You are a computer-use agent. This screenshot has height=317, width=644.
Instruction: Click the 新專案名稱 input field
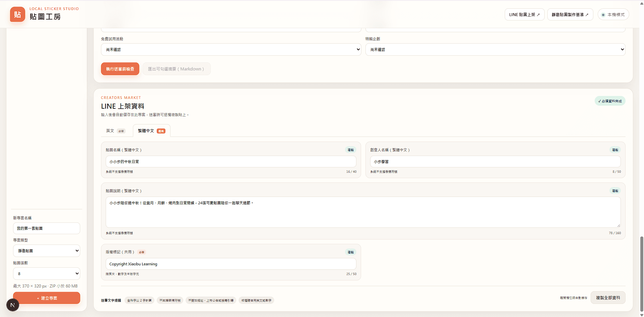coord(47,228)
